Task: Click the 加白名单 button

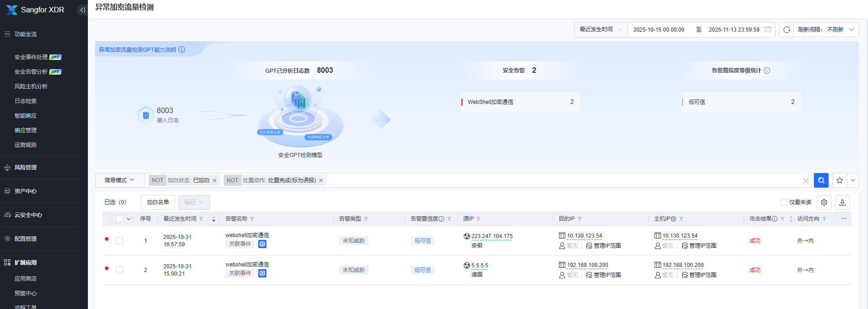Action: coord(158,202)
